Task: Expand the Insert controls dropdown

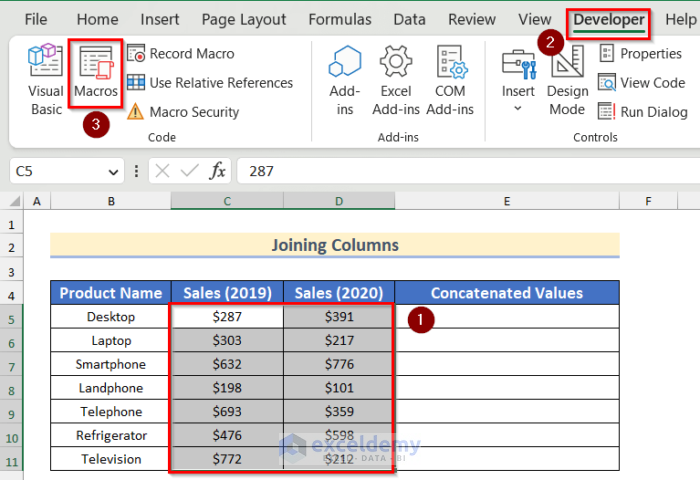Action: (518, 108)
